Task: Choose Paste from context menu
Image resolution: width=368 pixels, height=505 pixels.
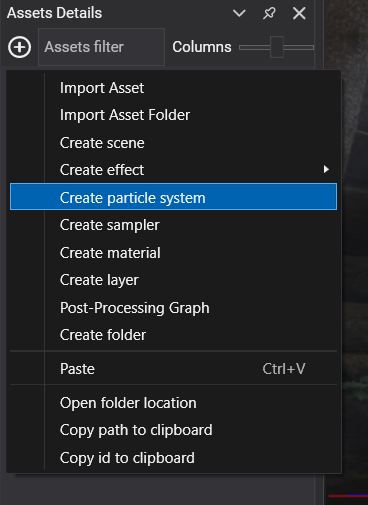Action: point(173,369)
